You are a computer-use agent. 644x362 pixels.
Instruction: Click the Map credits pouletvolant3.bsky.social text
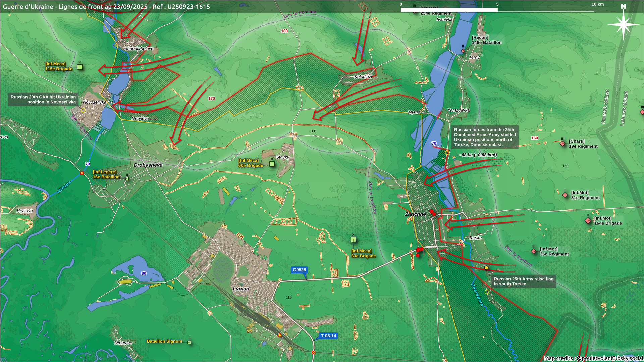[593, 358]
